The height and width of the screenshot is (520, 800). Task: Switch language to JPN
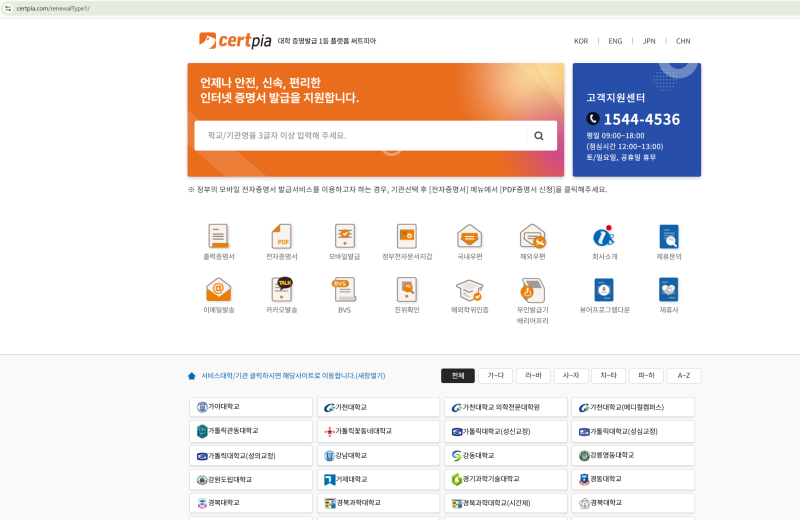(x=649, y=41)
